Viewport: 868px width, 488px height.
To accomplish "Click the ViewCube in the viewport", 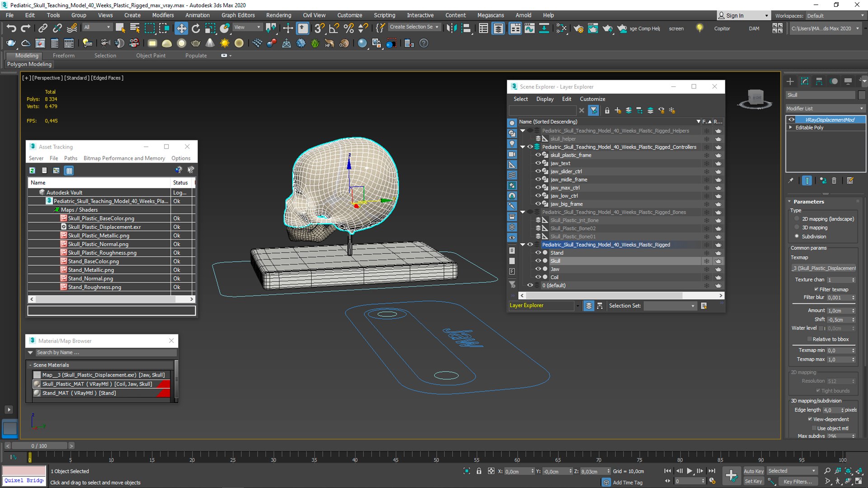I will (755, 99).
